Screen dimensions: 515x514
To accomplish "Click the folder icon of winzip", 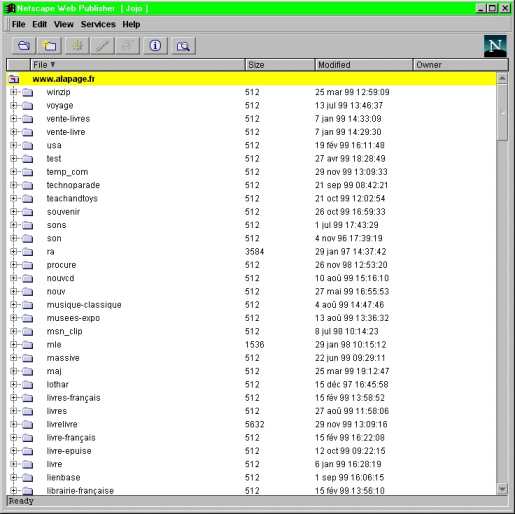I will coord(28,92).
